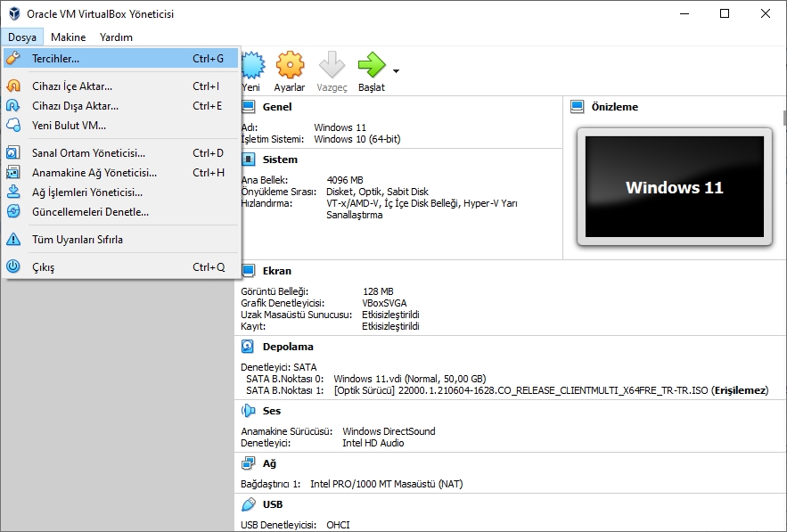
Task: Click the Vazgeç gray arrow toolbar icon
Action: coord(332,65)
